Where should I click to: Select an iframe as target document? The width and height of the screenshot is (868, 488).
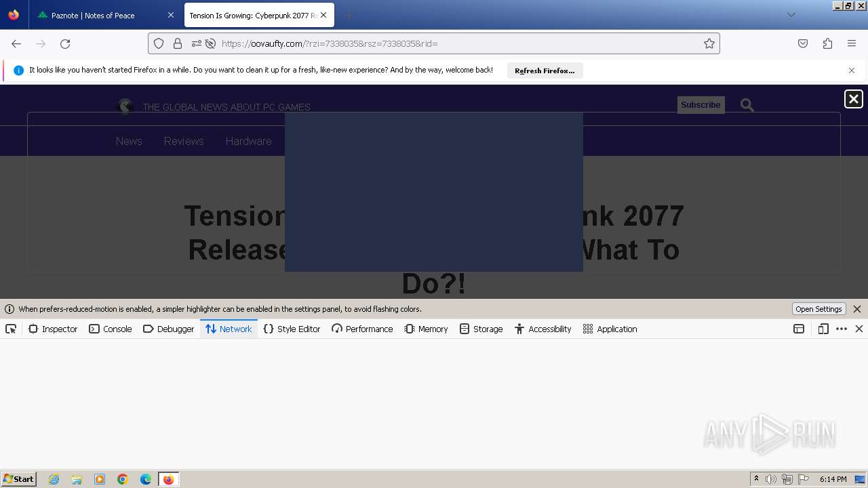coord(799,329)
